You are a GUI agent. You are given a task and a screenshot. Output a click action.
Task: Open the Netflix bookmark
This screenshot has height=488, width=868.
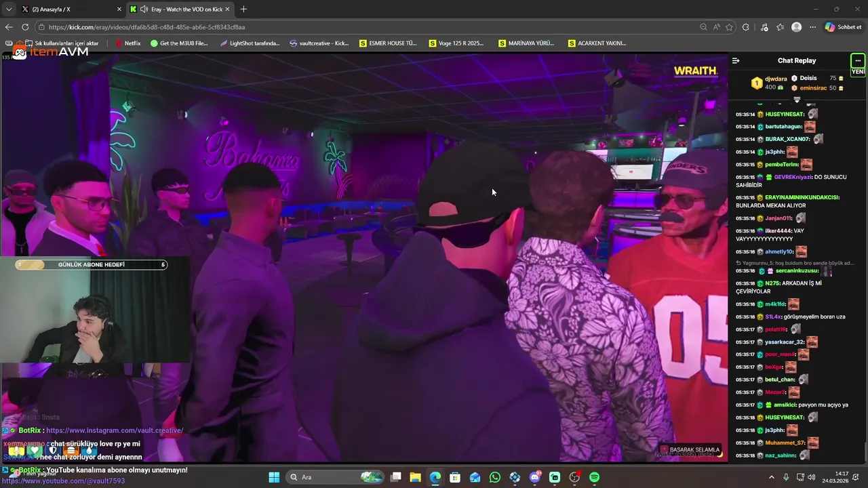(128, 43)
